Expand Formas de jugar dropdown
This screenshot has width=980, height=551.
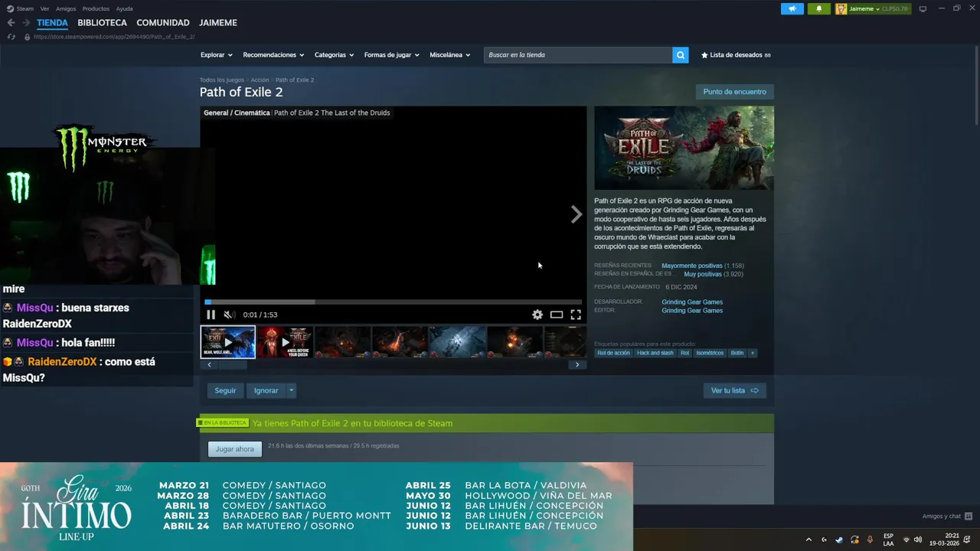[x=391, y=55]
